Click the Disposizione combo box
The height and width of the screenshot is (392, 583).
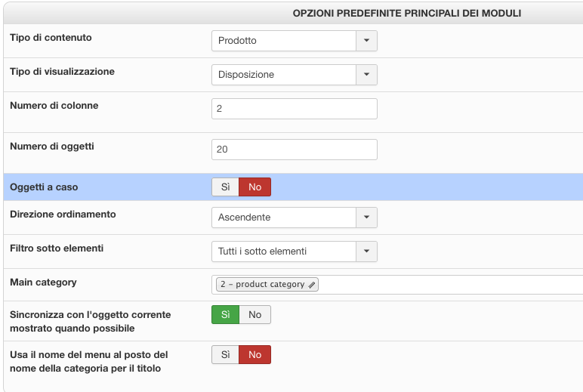click(x=284, y=75)
